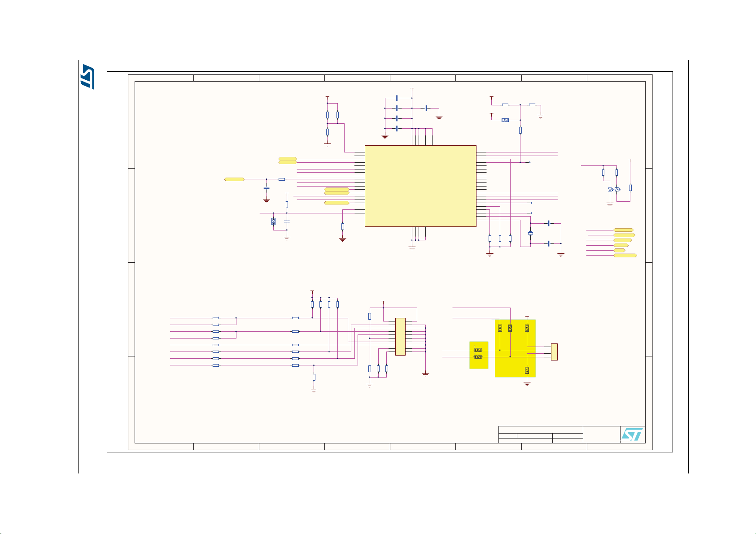Select the left LED symbol
The height and width of the screenshot is (534, 756).
click(610, 189)
